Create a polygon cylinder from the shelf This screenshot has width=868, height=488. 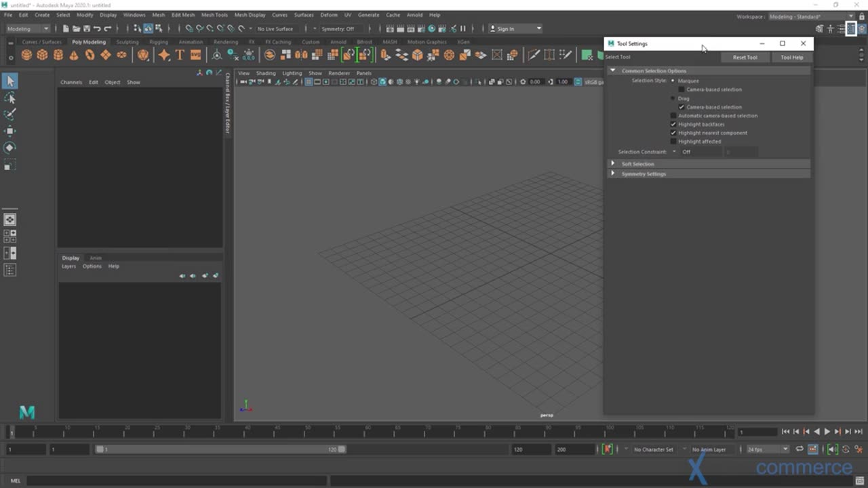coord(58,55)
